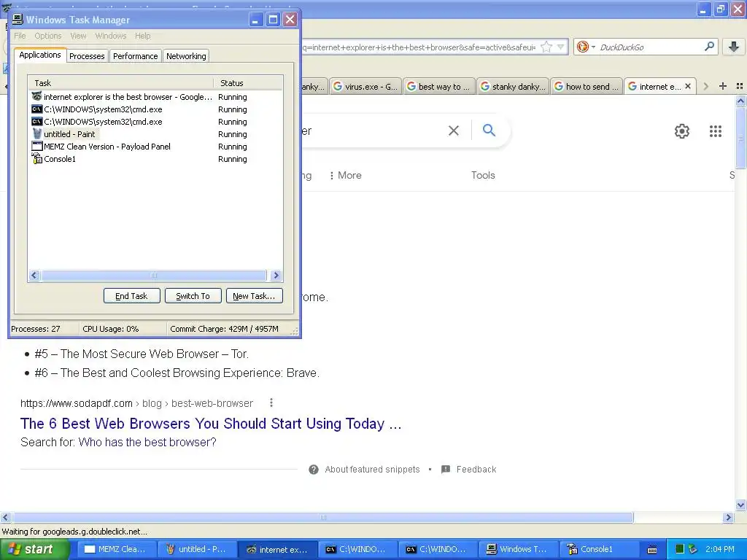
Task: Switch to Processes tab in Task Manager
Action: click(87, 56)
